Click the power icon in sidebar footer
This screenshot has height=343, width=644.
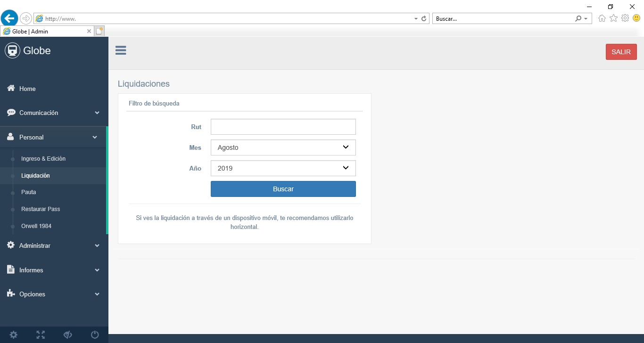point(95,335)
